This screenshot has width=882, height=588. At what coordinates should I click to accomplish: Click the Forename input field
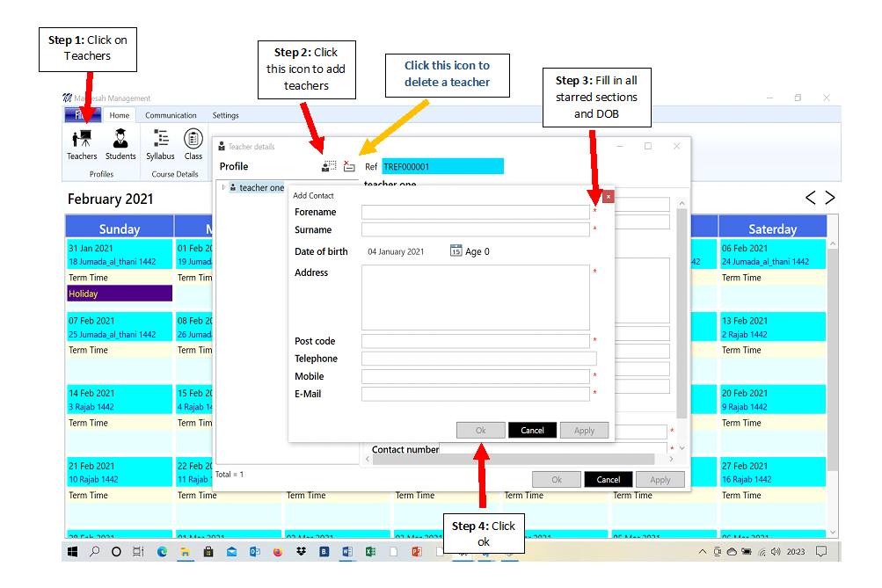475,212
